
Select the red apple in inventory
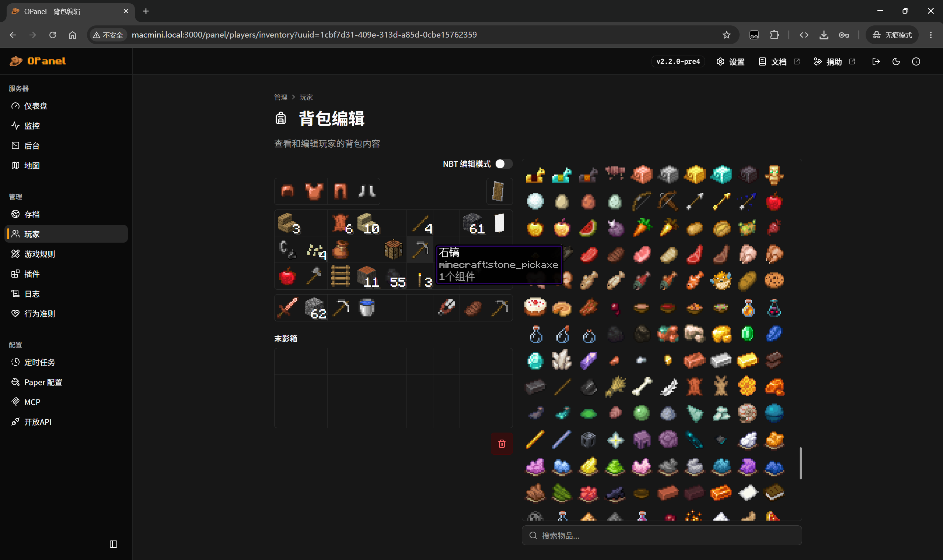pyautogui.click(x=287, y=277)
